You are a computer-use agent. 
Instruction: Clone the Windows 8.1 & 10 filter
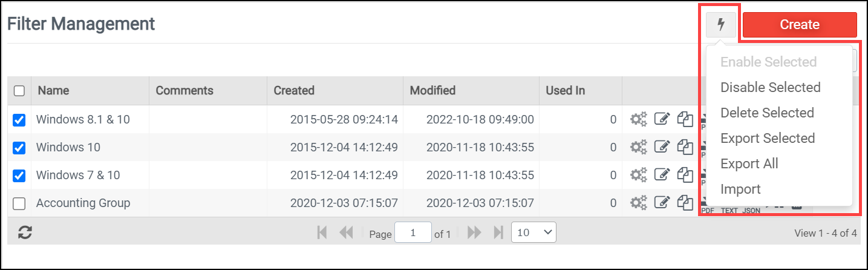click(x=685, y=119)
